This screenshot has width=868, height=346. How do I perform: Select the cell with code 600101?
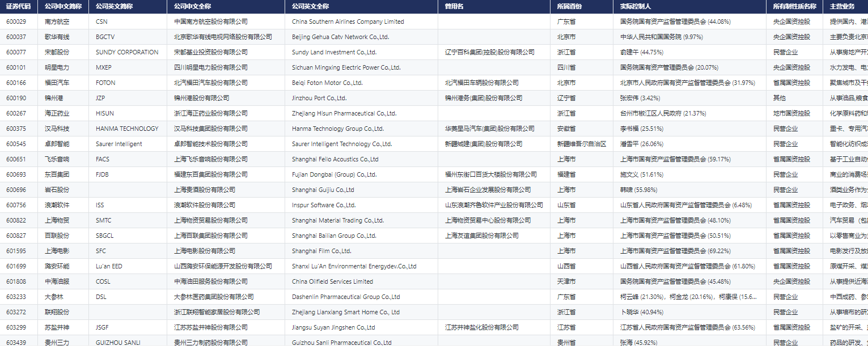point(19,67)
